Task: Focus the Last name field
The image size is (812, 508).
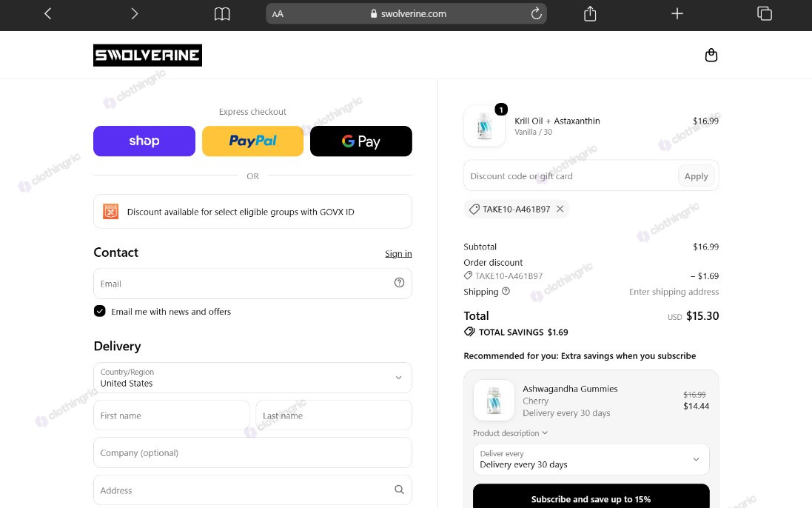Action: (334, 415)
